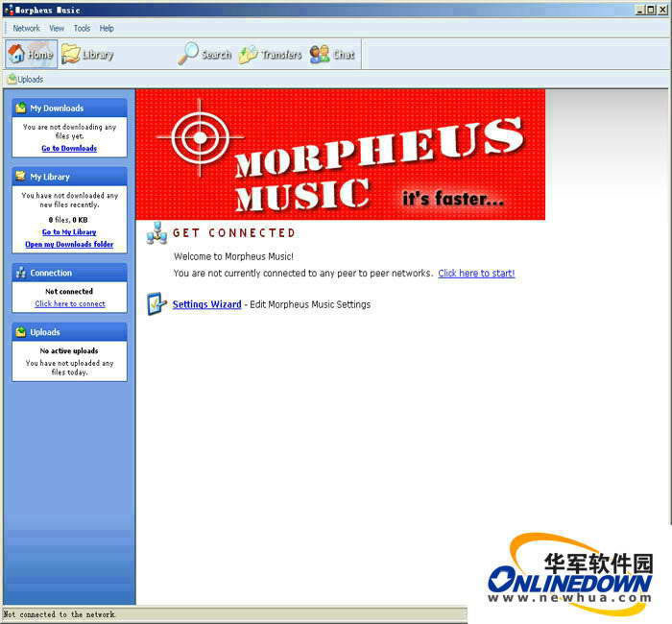Click the 'Not connected' status text
The height and width of the screenshot is (624, 672).
point(69,292)
